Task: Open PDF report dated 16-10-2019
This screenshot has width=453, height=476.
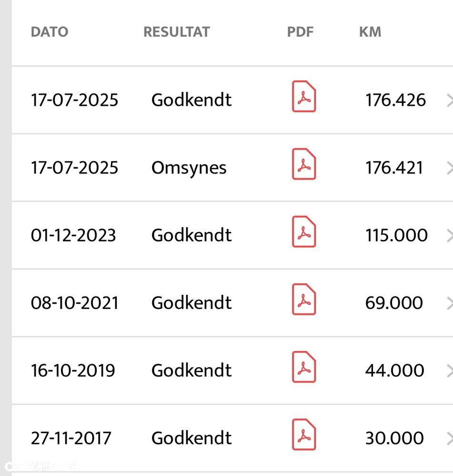Action: coord(303,367)
